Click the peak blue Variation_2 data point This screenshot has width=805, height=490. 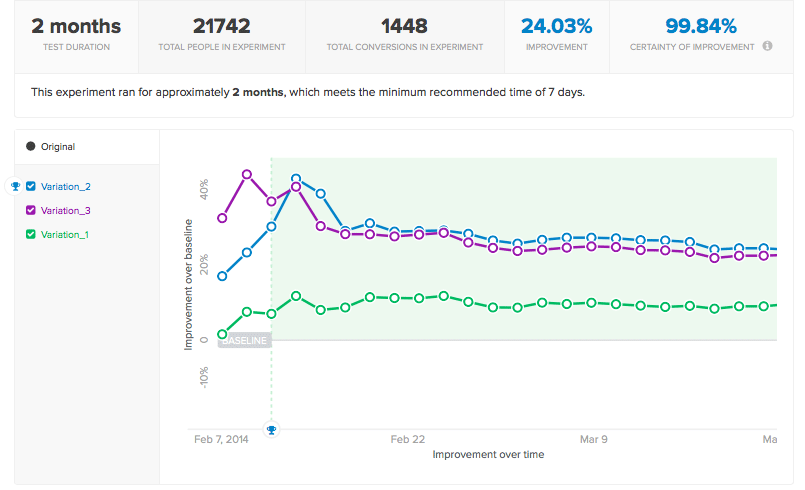click(x=296, y=179)
